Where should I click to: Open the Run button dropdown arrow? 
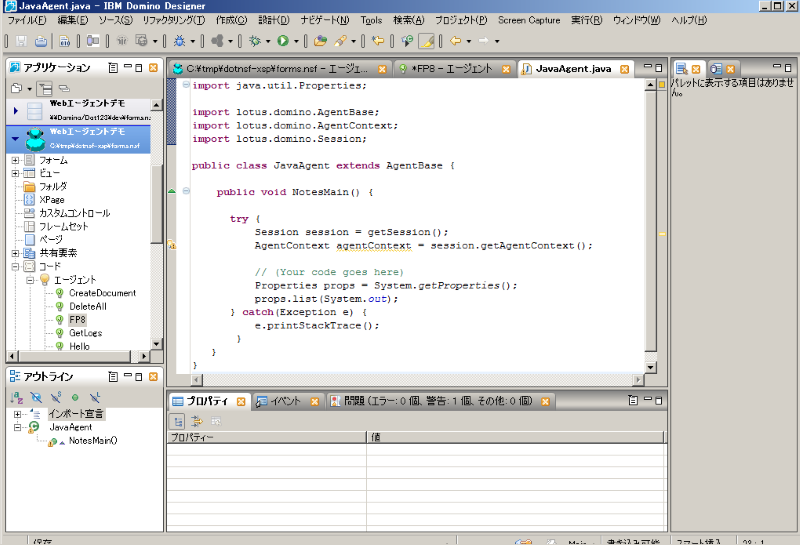coord(296,41)
